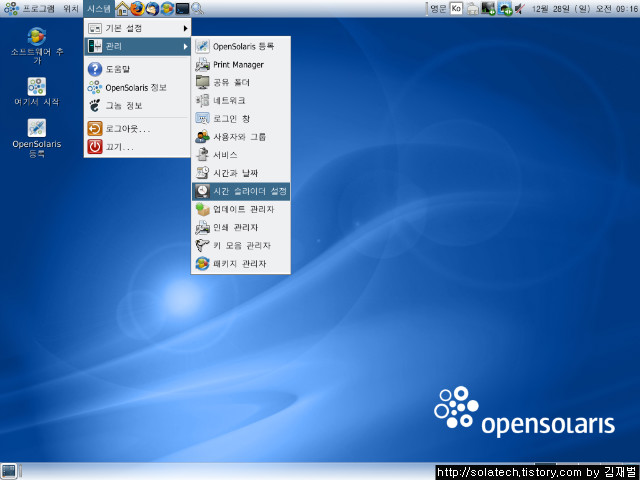Screen dimensions: 640x480
Task: Open OpenSolaris 등록 desktop icon
Action: 37,138
